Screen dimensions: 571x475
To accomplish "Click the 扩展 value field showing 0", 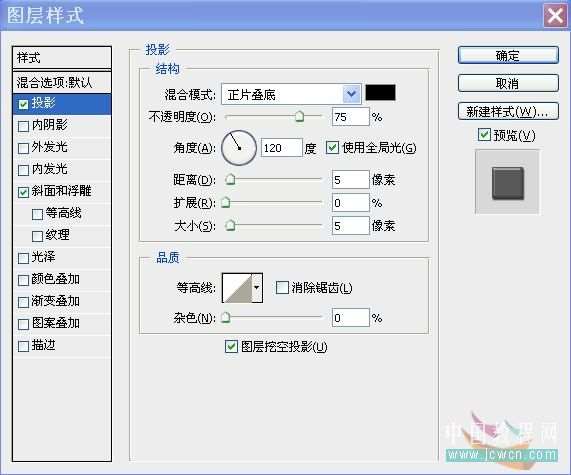I will [350, 203].
